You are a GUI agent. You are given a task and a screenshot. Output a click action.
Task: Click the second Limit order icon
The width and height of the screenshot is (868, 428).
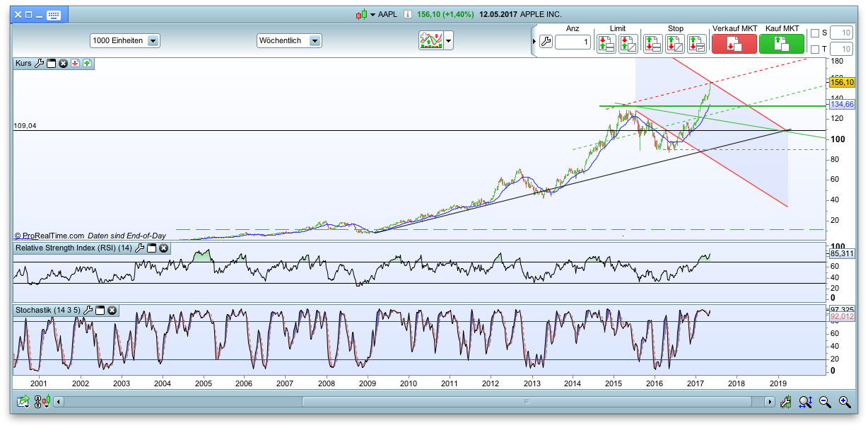(628, 44)
